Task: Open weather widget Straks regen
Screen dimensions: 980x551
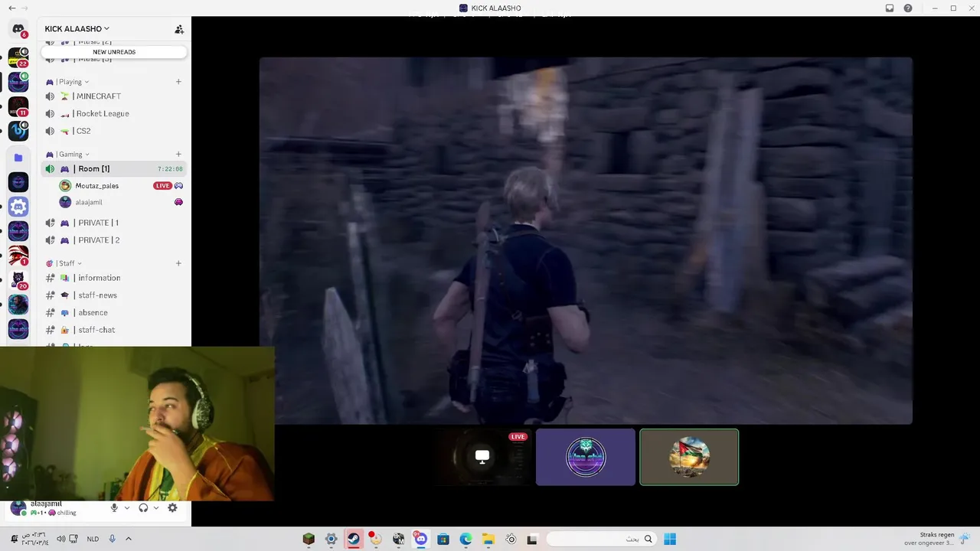Action: [x=937, y=539]
